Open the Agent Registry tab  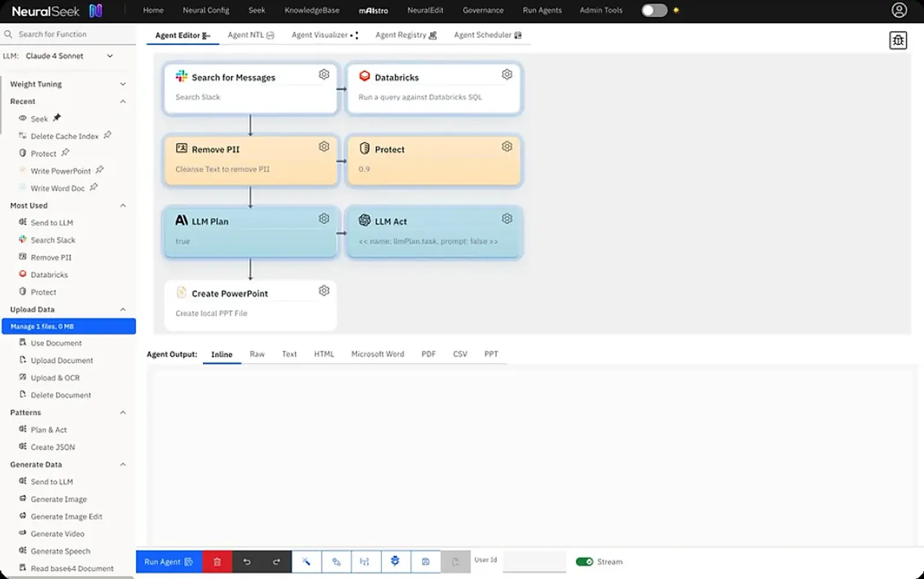[x=406, y=35]
